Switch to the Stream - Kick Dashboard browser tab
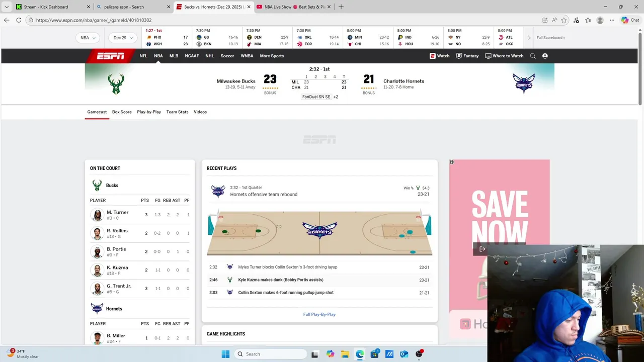644x362 pixels. pyautogui.click(x=52, y=7)
